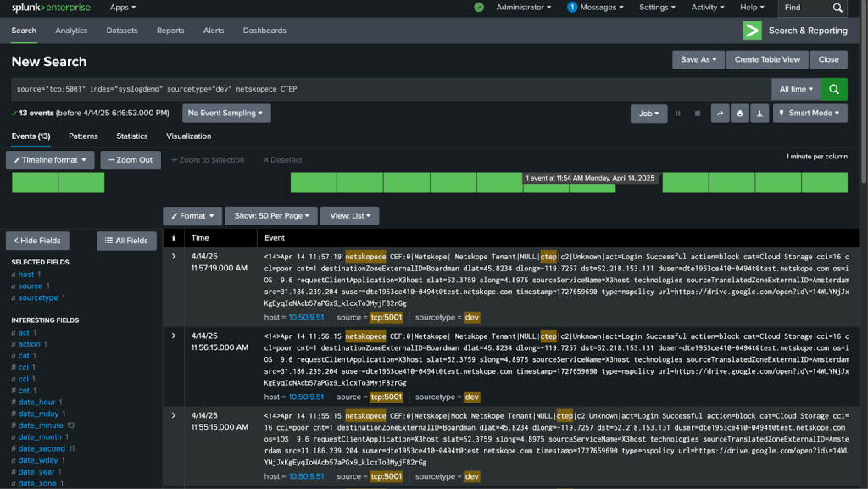
Task: Go to the Alerts nav tab
Action: (x=214, y=31)
